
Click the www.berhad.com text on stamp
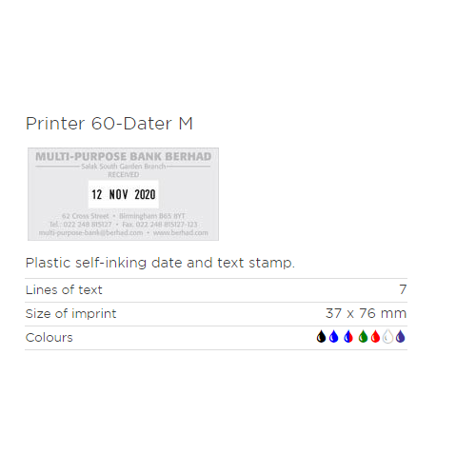point(181,233)
